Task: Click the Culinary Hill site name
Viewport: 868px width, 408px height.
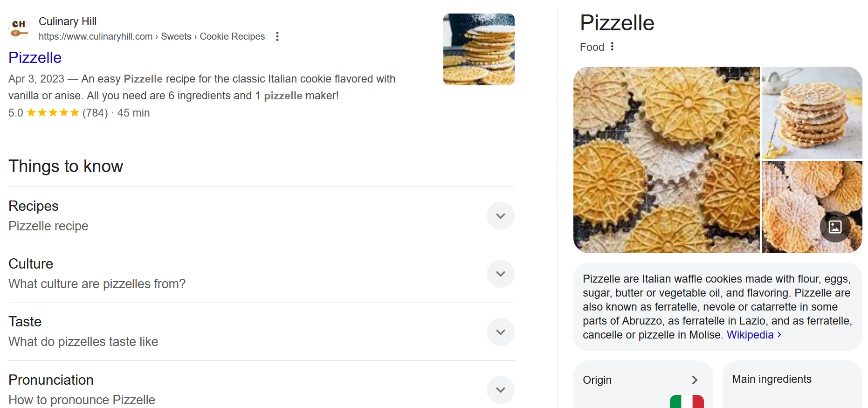Action: click(x=68, y=21)
